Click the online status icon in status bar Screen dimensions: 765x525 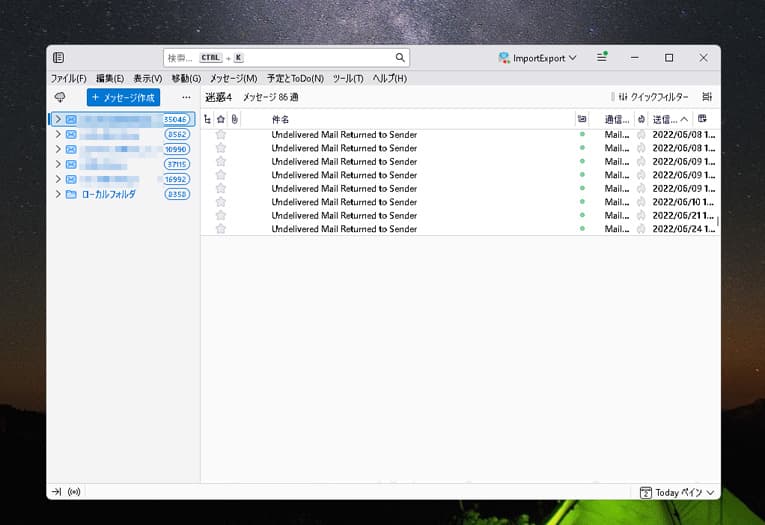(x=74, y=492)
